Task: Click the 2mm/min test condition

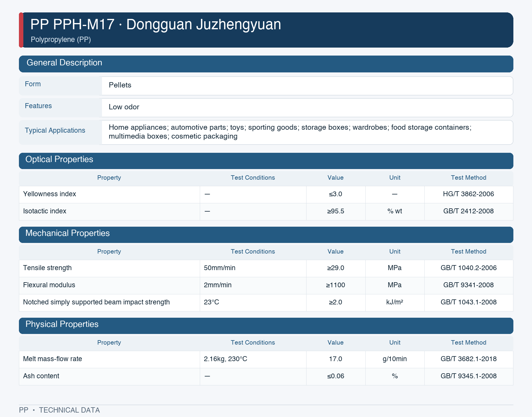Action: pyautogui.click(x=218, y=285)
